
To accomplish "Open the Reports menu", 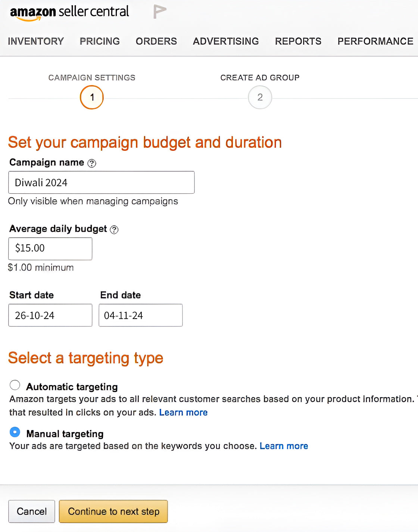I will click(298, 41).
